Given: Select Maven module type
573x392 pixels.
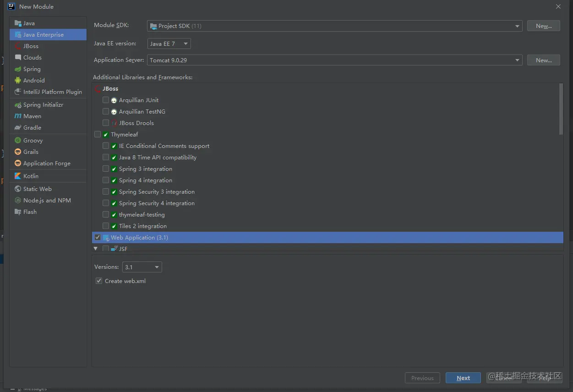Looking at the screenshot, I should 48,116.
